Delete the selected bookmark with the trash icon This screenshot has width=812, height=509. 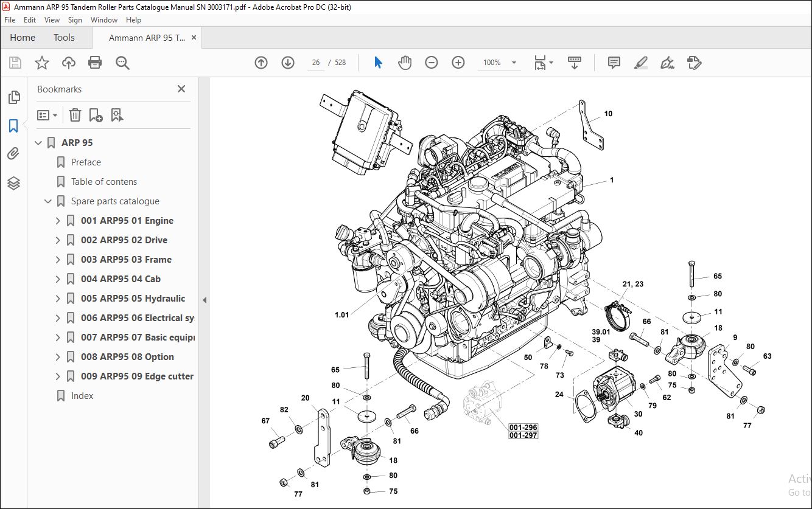(75, 115)
